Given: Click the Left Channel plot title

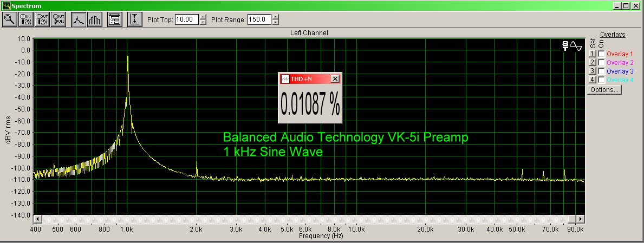Looking at the screenshot, I should [309, 33].
